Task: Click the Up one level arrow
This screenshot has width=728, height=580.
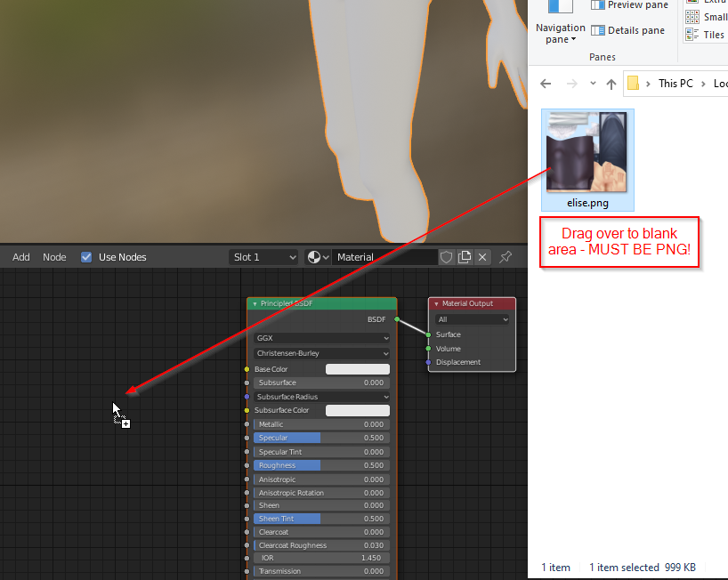Action: (611, 84)
